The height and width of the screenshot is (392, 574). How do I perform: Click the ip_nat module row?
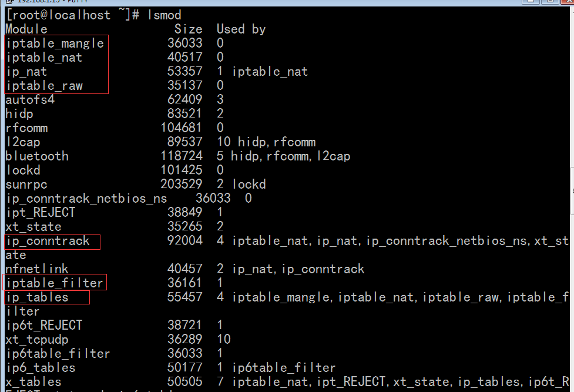[157, 72]
